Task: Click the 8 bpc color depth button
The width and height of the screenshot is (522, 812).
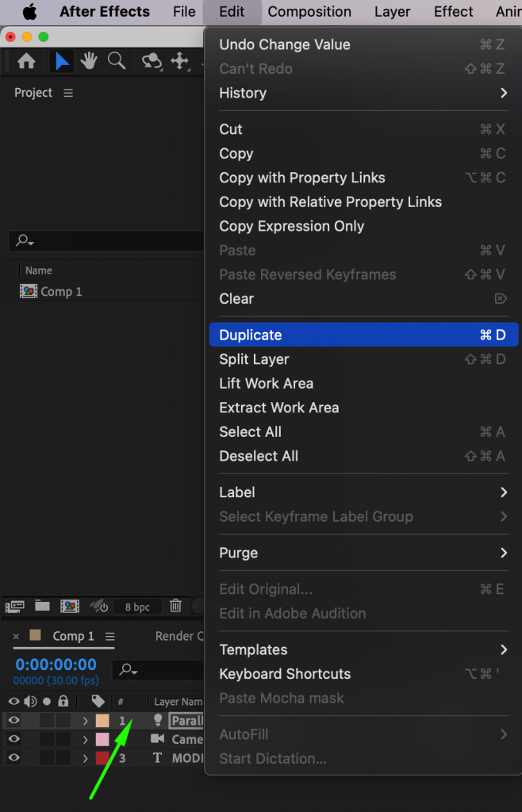Action: coord(137,607)
